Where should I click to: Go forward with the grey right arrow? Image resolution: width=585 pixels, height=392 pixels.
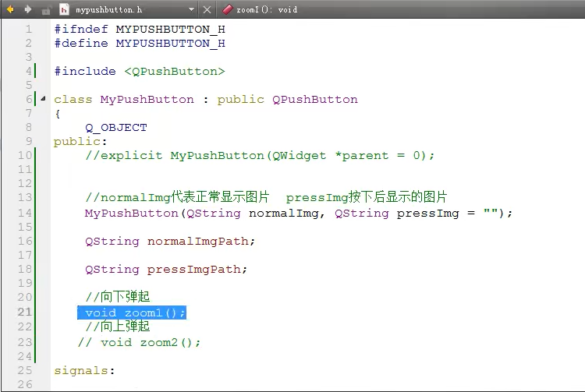coord(28,9)
